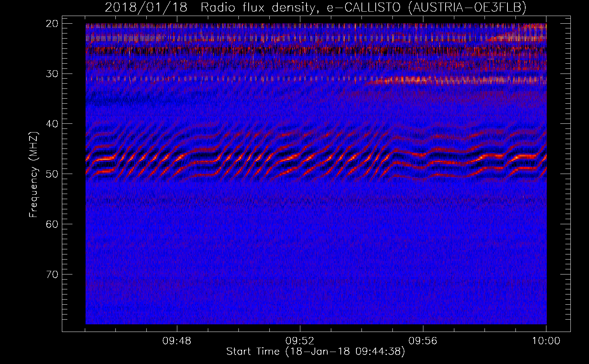Click the 09:52 time tick label
589x364 pixels.
(300, 341)
